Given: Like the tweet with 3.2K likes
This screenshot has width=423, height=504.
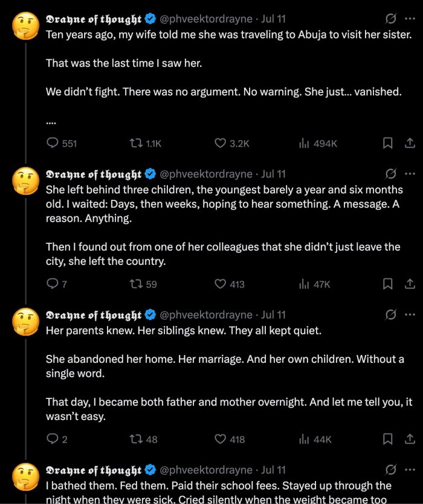Looking at the screenshot, I should coord(221,143).
